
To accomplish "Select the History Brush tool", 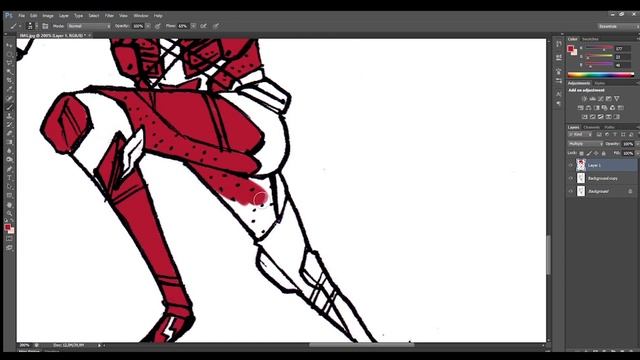I will coord(9,125).
